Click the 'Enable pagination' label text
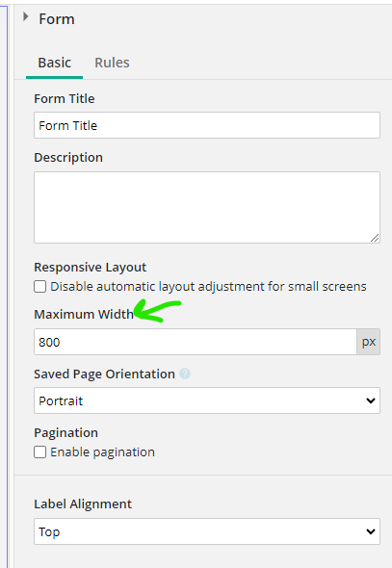The image size is (392, 568). click(102, 452)
